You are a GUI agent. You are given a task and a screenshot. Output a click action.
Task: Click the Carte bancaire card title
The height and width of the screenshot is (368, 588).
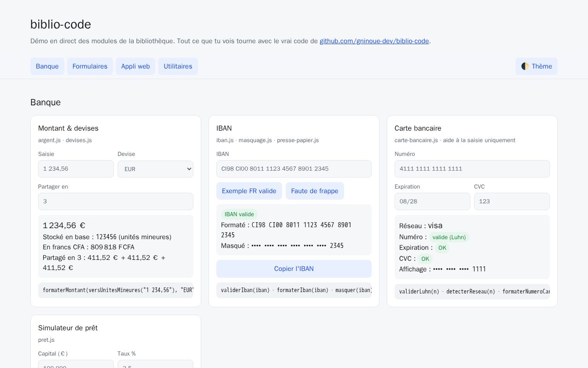point(418,128)
